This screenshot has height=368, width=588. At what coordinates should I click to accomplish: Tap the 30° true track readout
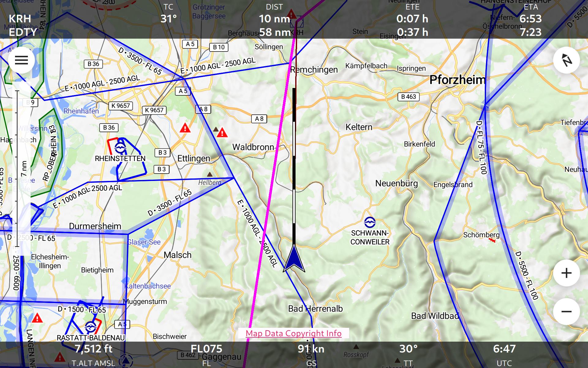click(x=408, y=349)
